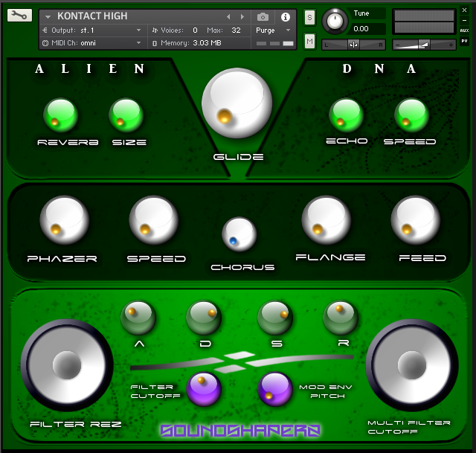Screen dimensions: 476x453
Task: Click the Feed knob
Action: click(x=416, y=220)
